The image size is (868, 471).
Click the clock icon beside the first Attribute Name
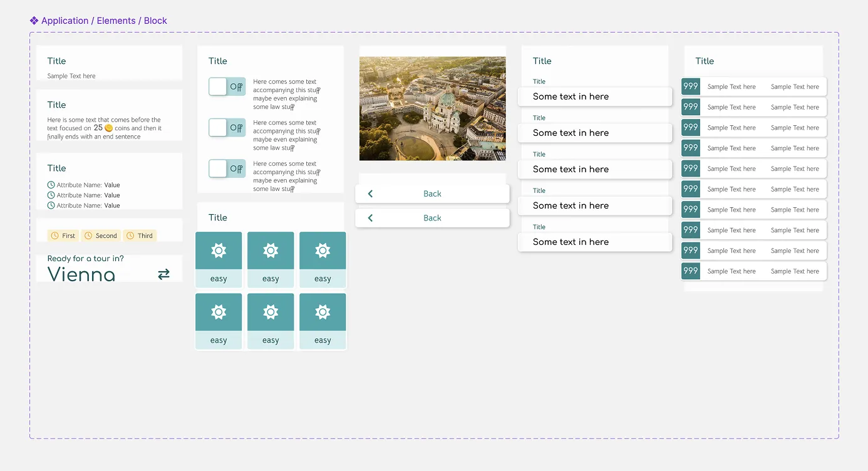pos(51,185)
